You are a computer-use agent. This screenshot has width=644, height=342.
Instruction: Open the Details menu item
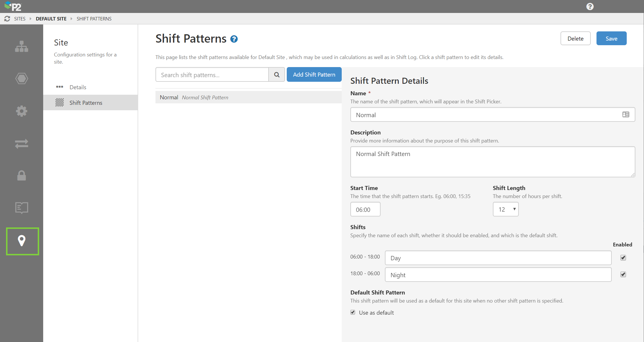(x=78, y=87)
